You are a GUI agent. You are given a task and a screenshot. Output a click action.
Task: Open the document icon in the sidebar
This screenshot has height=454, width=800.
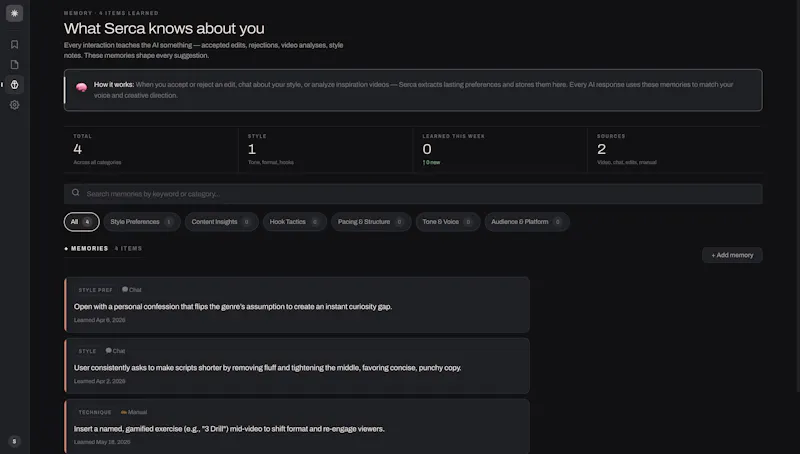pos(14,65)
